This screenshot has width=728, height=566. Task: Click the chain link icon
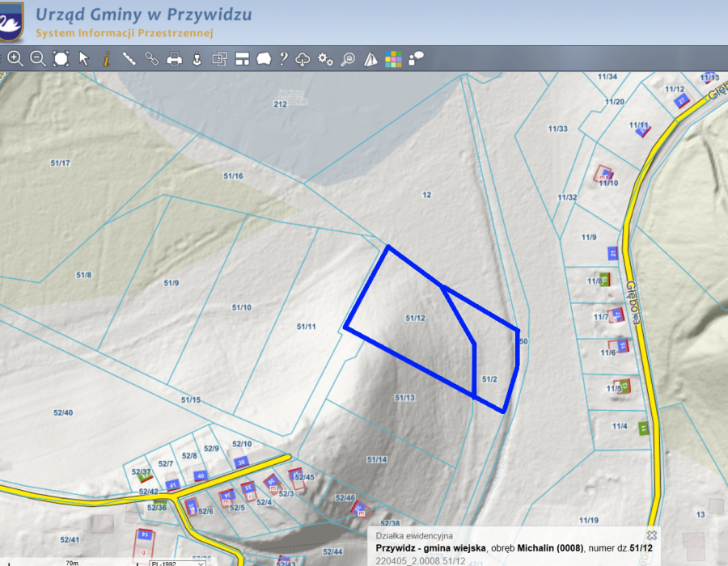tap(151, 58)
